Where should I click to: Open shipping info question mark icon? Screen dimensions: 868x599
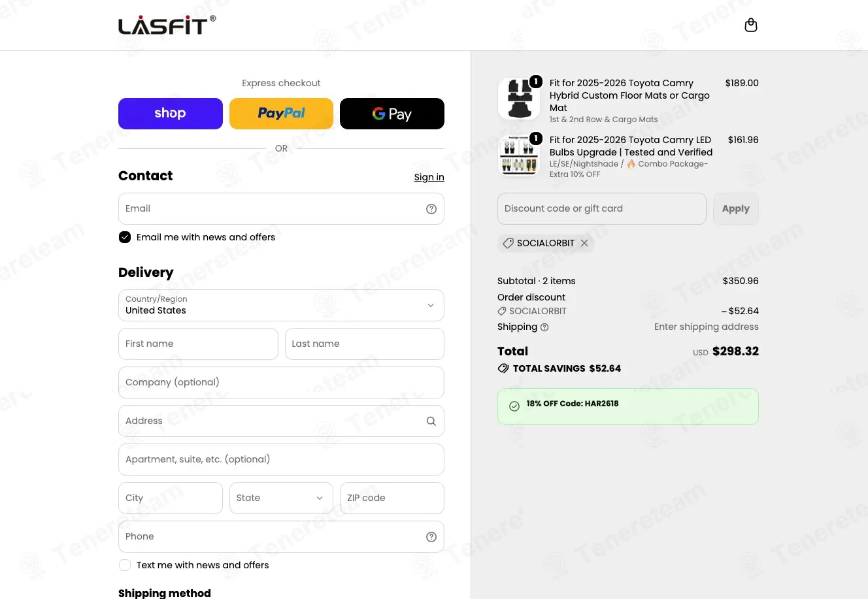click(544, 327)
